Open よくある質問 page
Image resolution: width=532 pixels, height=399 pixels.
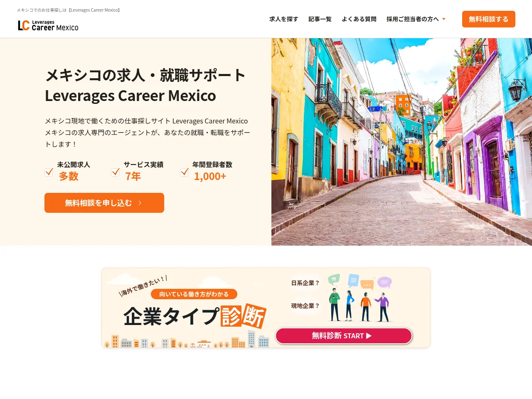[x=359, y=19]
